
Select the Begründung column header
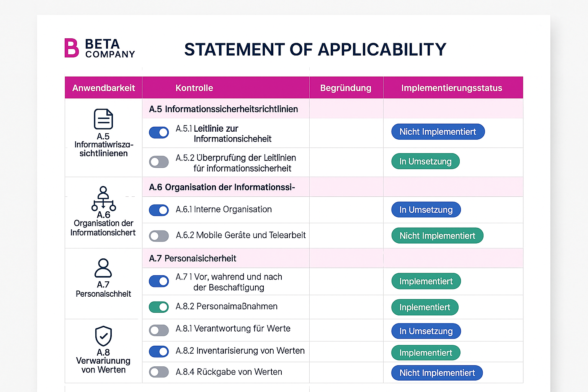pos(346,88)
